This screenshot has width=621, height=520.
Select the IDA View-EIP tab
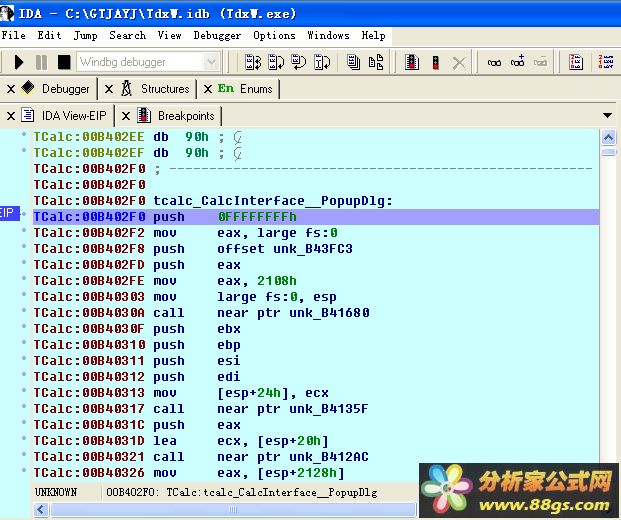74,116
